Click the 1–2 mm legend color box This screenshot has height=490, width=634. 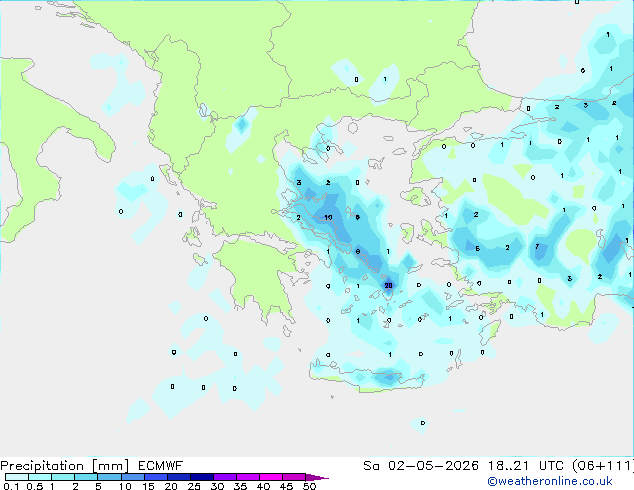click(x=63, y=477)
